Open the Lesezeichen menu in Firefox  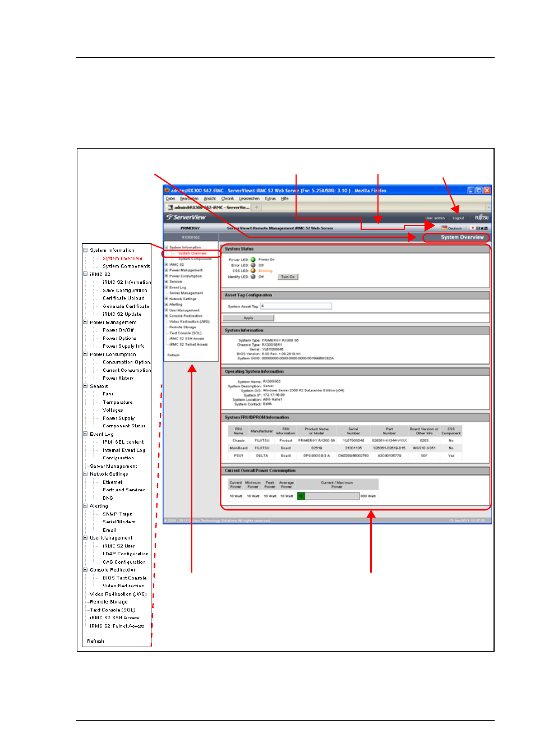[x=249, y=199]
